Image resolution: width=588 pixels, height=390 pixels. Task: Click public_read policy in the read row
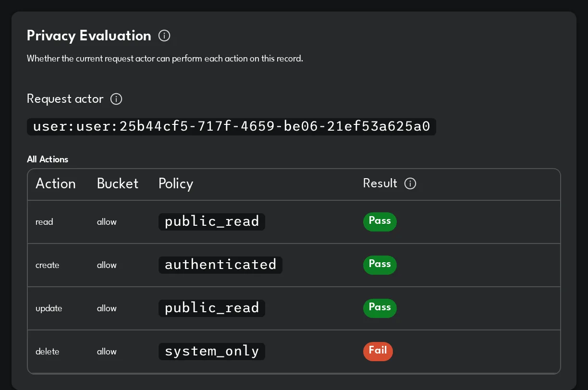pyautogui.click(x=212, y=221)
